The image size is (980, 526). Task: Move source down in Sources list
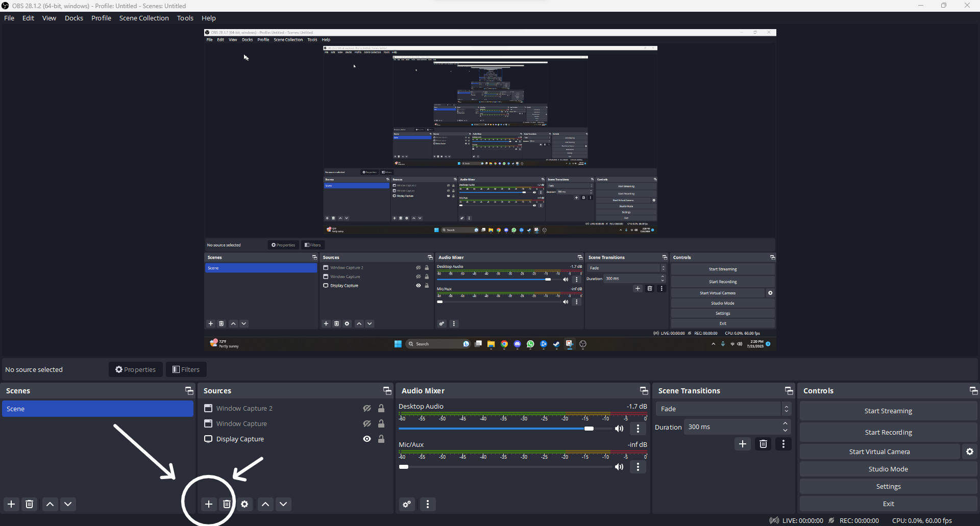coord(283,504)
